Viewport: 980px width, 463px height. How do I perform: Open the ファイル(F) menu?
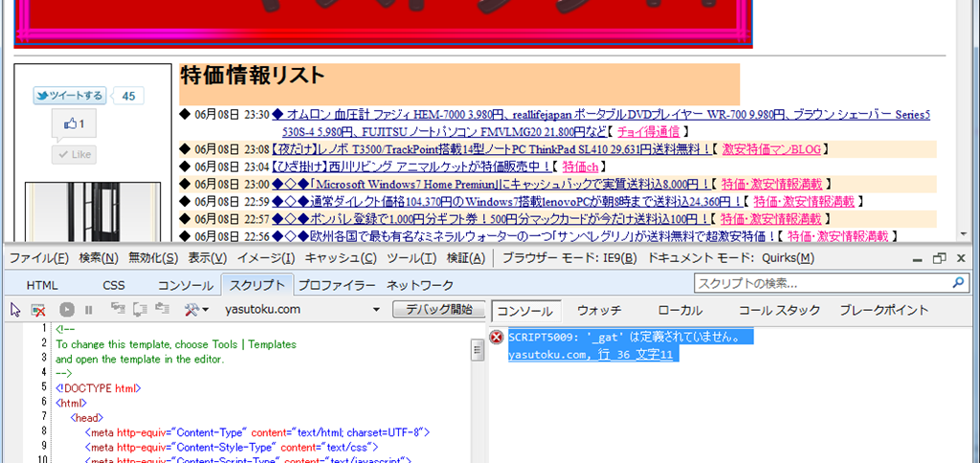[39, 258]
